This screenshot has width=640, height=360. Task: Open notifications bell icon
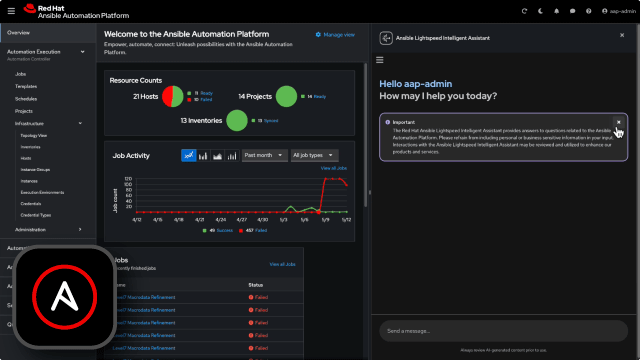[556, 11]
